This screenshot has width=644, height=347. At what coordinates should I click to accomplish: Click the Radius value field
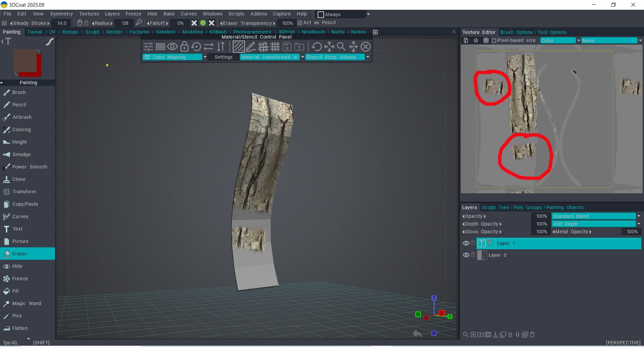(x=125, y=23)
